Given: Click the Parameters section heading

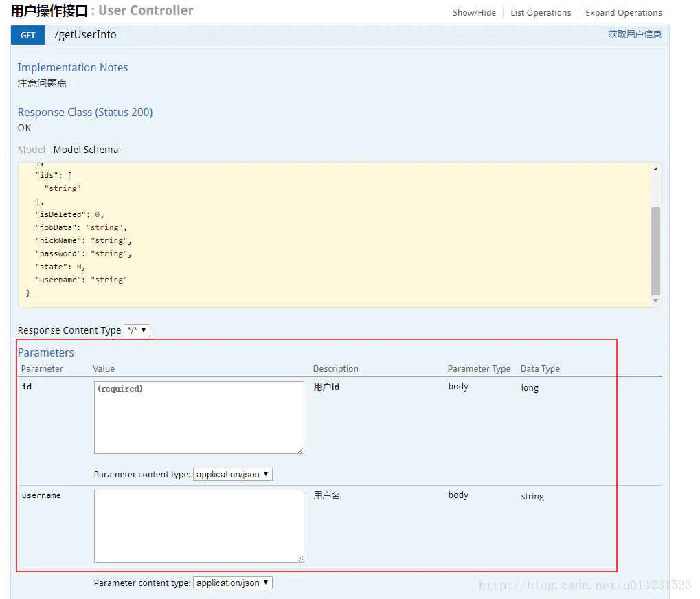Looking at the screenshot, I should pyautogui.click(x=46, y=352).
